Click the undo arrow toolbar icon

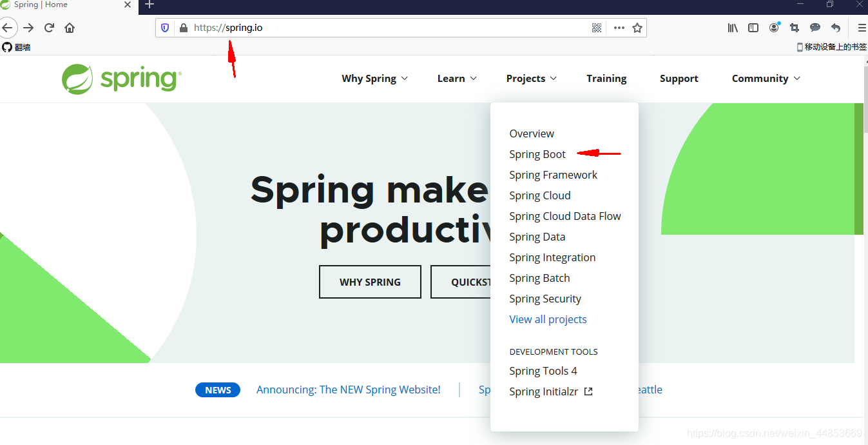pyautogui.click(x=836, y=28)
